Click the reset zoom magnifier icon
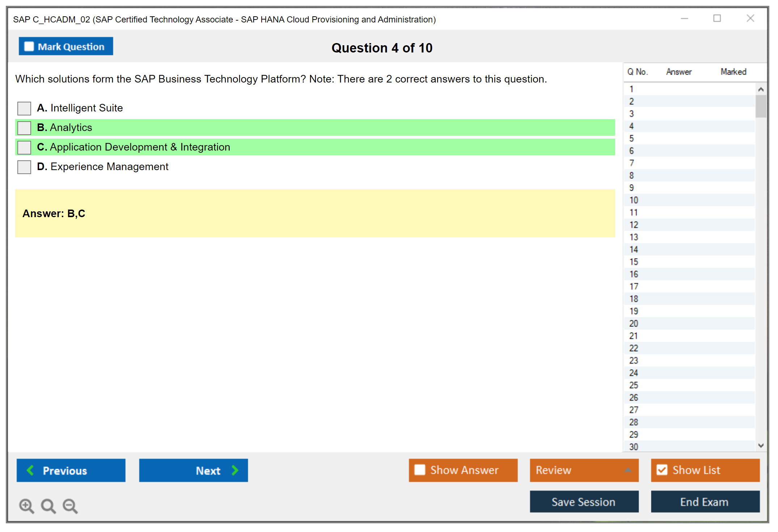The width and height of the screenshot is (778, 532). tap(48, 506)
